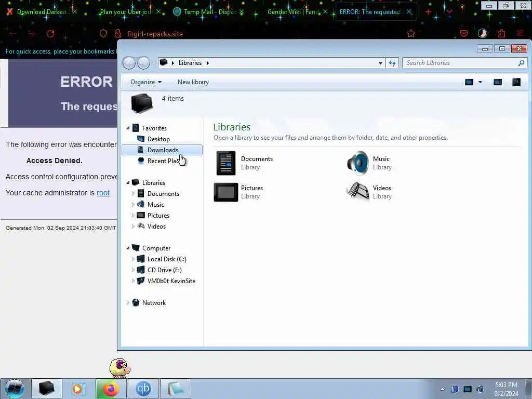Toggle the preview pane icon
The width and height of the screenshot is (532, 399).
coord(497,82)
